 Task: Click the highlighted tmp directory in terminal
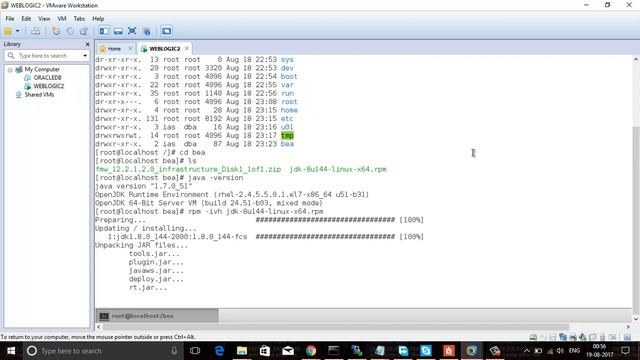coord(287,136)
